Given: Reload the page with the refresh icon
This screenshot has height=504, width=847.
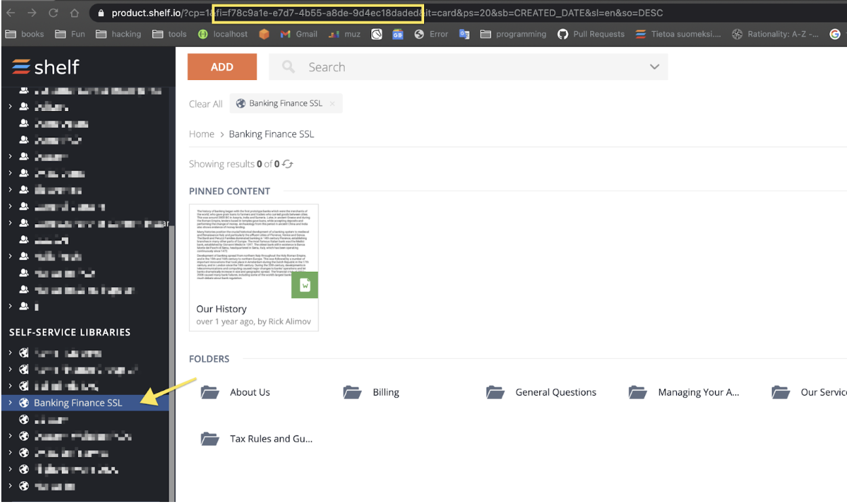Looking at the screenshot, I should coord(53,13).
